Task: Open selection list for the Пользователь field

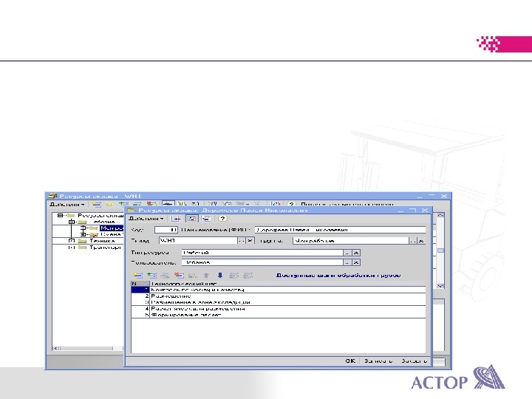Action: 347,262
